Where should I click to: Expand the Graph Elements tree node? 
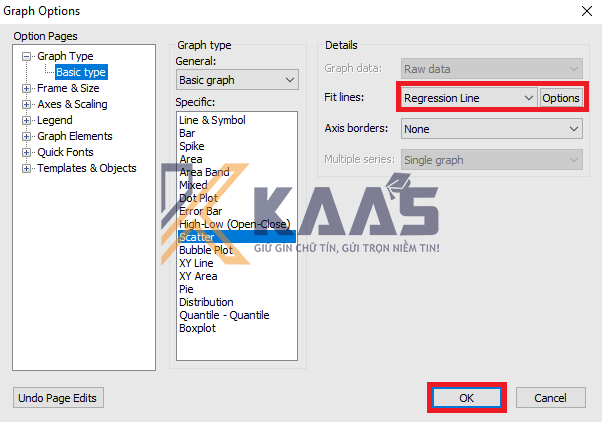(x=27, y=136)
